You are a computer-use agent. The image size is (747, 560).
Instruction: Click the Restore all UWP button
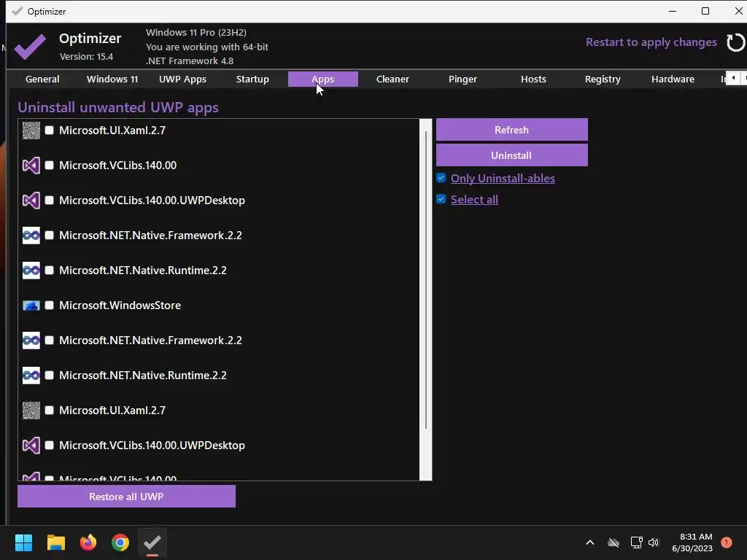point(126,496)
